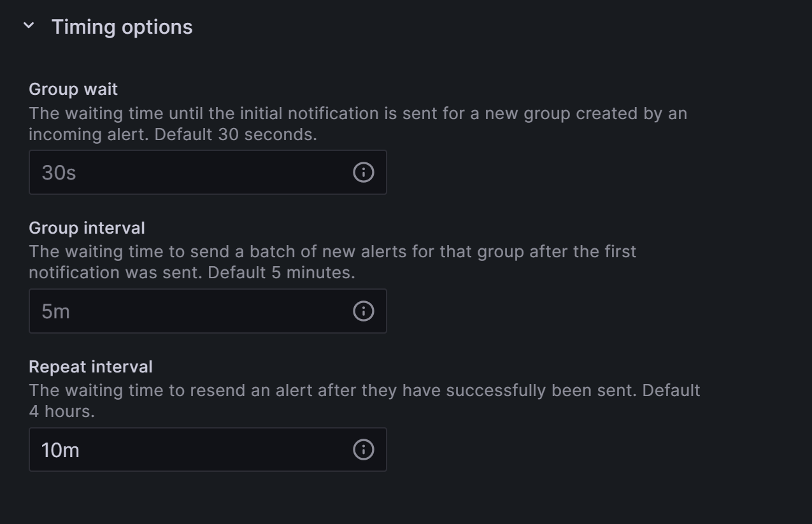Click the 'initial notification' description line
Image resolution: width=812 pixels, height=524 pixels.
(358, 114)
